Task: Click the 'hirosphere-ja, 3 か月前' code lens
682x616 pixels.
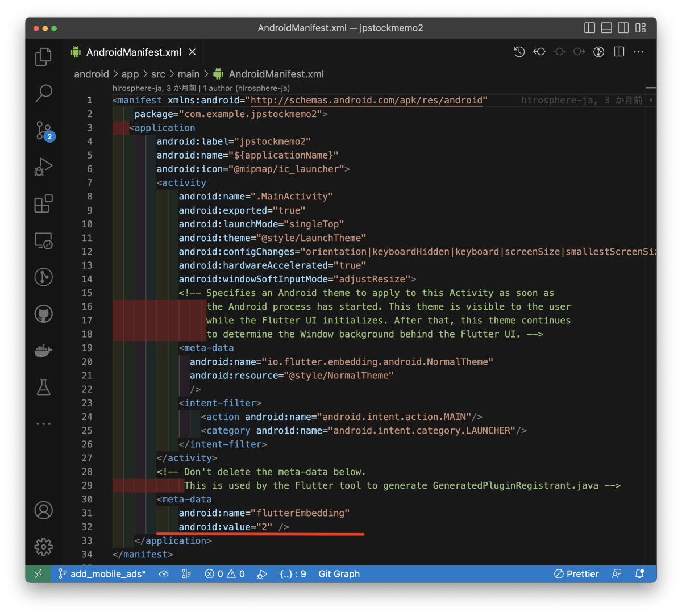Action: (154, 88)
